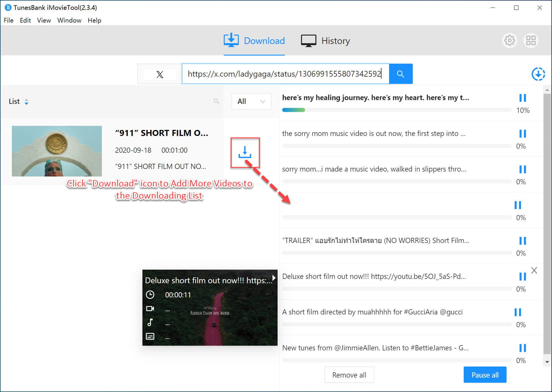This screenshot has width=552, height=392.
Task: Click 'here's my healing journey' title text
Action: click(375, 98)
